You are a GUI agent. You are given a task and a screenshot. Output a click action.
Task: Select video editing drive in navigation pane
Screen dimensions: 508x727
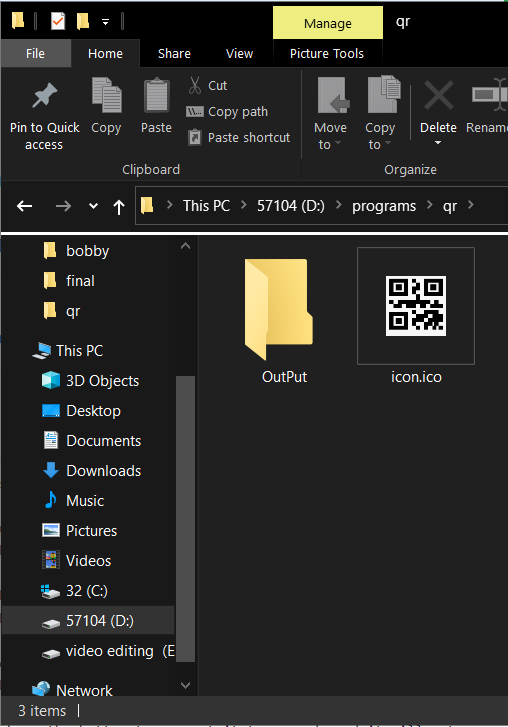click(109, 651)
